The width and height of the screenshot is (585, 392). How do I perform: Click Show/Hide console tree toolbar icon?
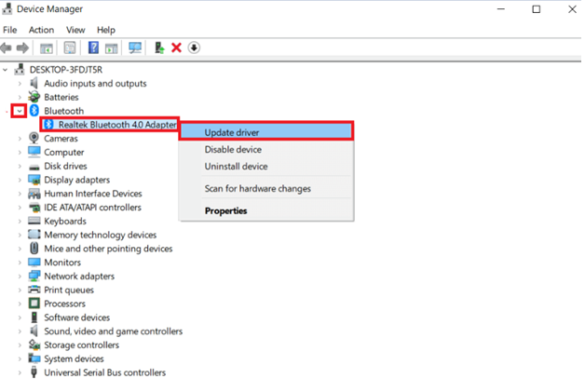(47, 47)
